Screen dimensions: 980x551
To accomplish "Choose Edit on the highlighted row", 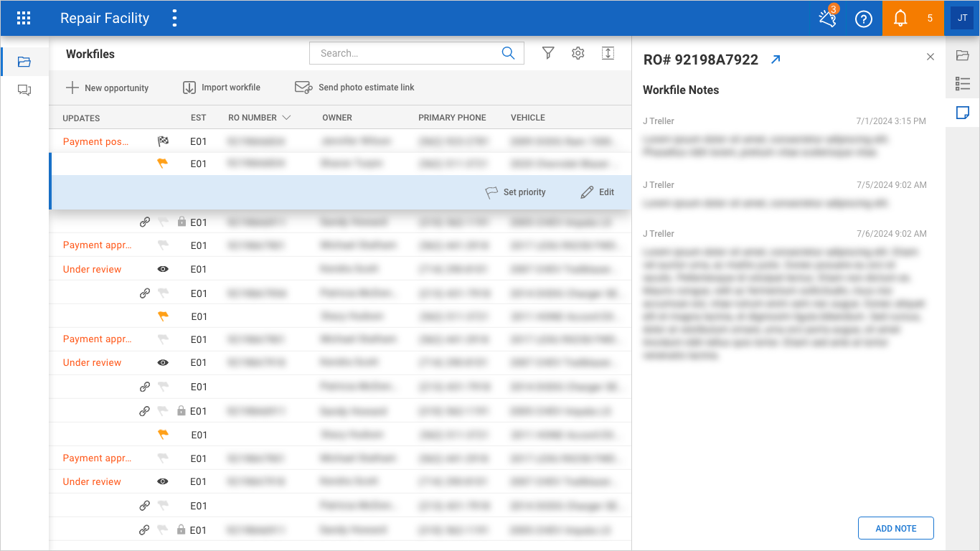I will [598, 192].
